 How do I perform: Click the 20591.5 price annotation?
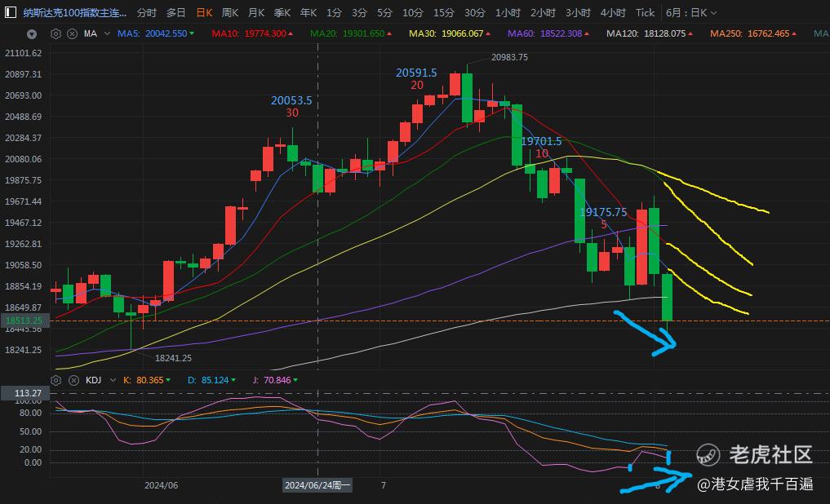pos(416,73)
